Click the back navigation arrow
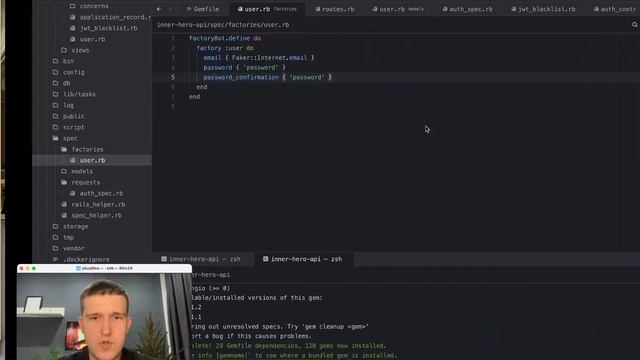 (159, 9)
